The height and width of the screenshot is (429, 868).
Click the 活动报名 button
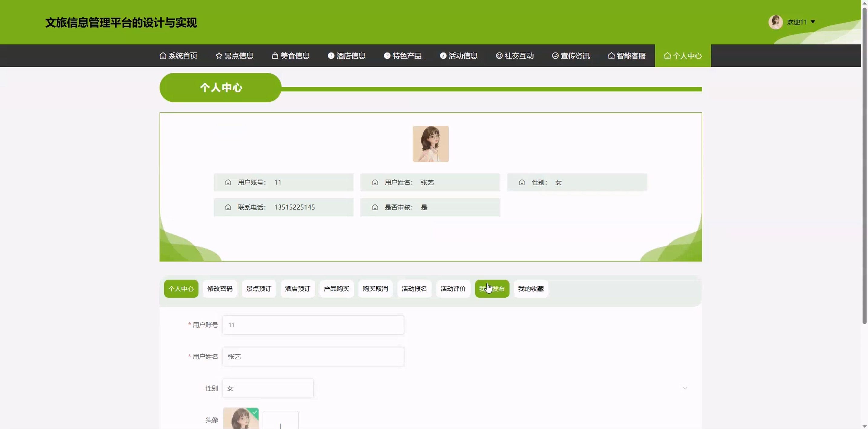[x=414, y=289]
